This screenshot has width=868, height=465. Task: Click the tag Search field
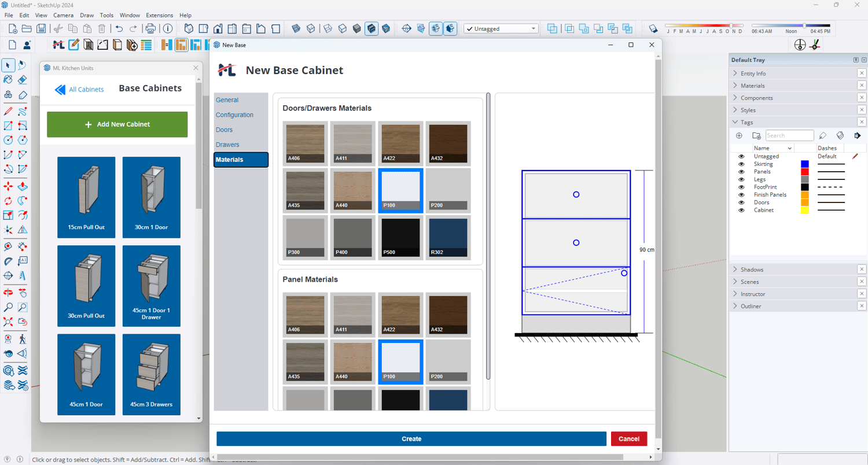[789, 135]
